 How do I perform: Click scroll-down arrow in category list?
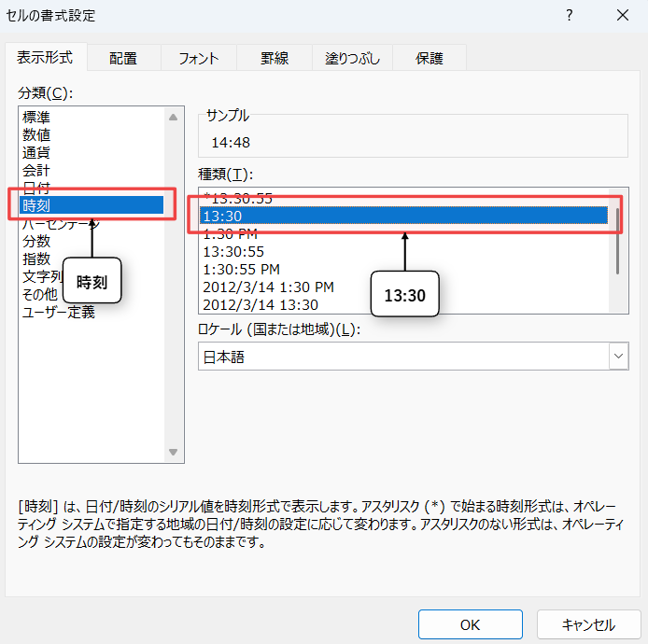pyautogui.click(x=173, y=453)
